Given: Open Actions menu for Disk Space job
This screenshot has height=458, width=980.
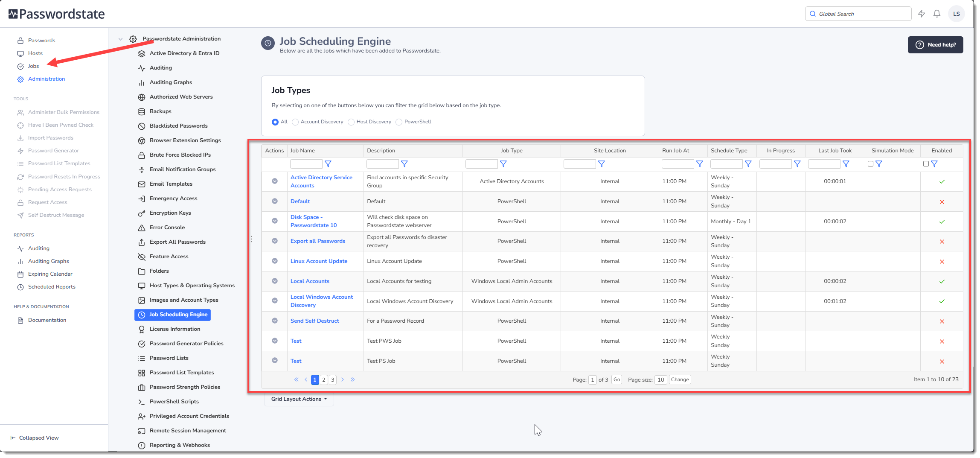Looking at the screenshot, I should click(275, 221).
